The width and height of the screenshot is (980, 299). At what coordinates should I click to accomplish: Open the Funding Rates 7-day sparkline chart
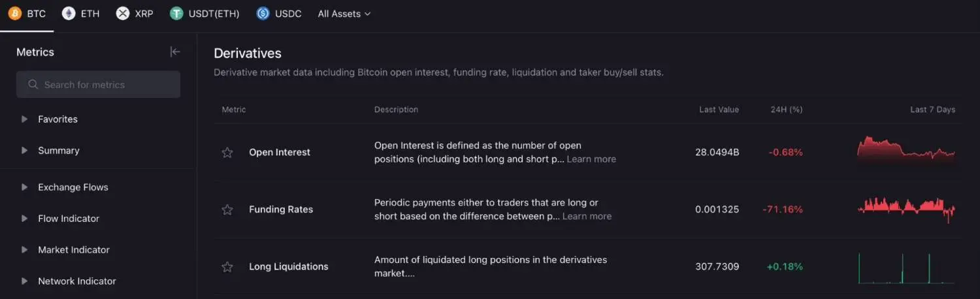(906, 209)
